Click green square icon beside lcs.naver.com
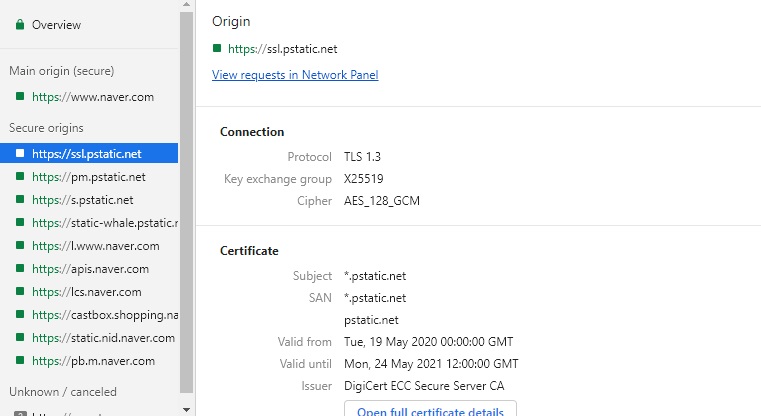The width and height of the screenshot is (761, 416). click(20, 291)
